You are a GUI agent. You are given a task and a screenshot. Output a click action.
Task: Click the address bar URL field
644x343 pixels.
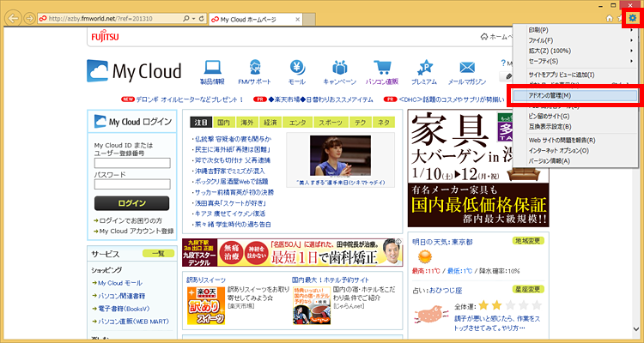click(111, 19)
